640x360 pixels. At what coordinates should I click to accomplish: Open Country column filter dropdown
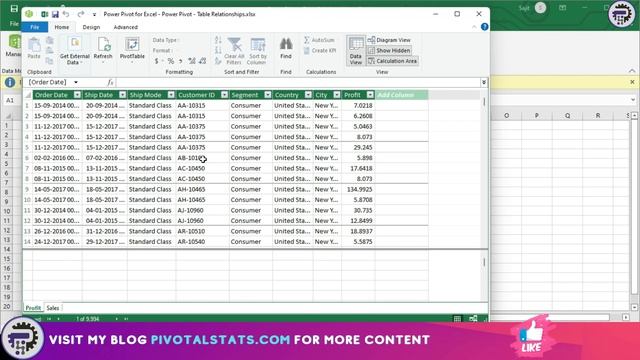click(308, 95)
